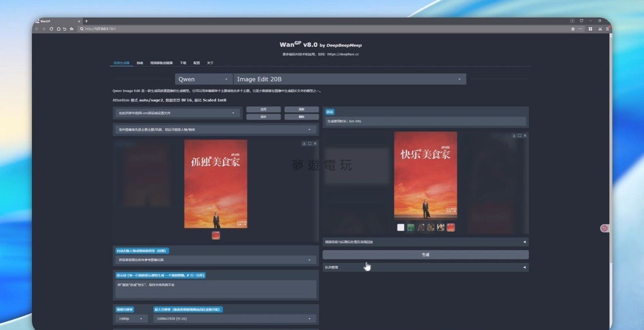
Task: Open fullscreen view of the output gallery
Action: (x=519, y=136)
